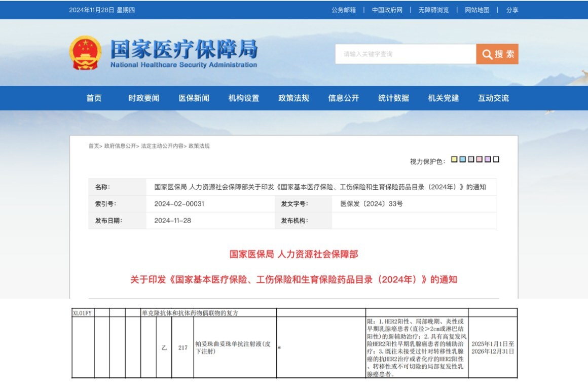Screen dimensions: 588x387
Task: Switch to the 信息公开 navigation tab
Action: click(343, 98)
